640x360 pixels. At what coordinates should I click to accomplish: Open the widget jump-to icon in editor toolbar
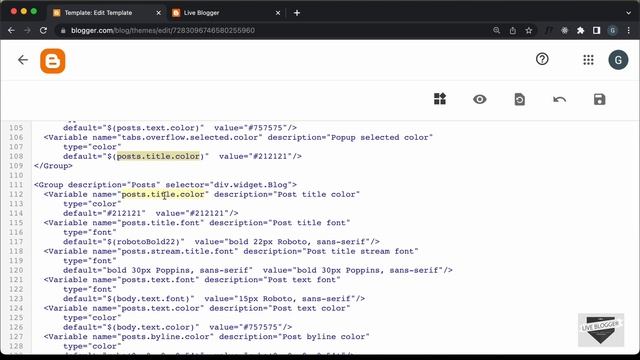click(440, 99)
